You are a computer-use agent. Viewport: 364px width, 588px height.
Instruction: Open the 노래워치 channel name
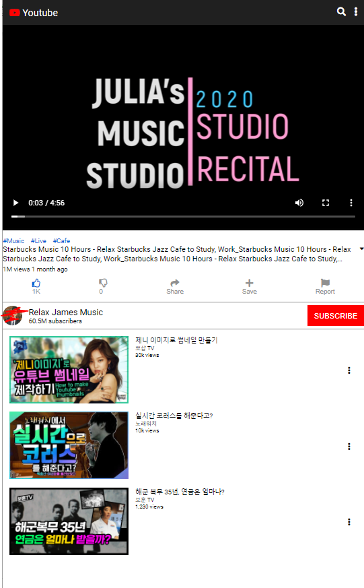pos(146,424)
